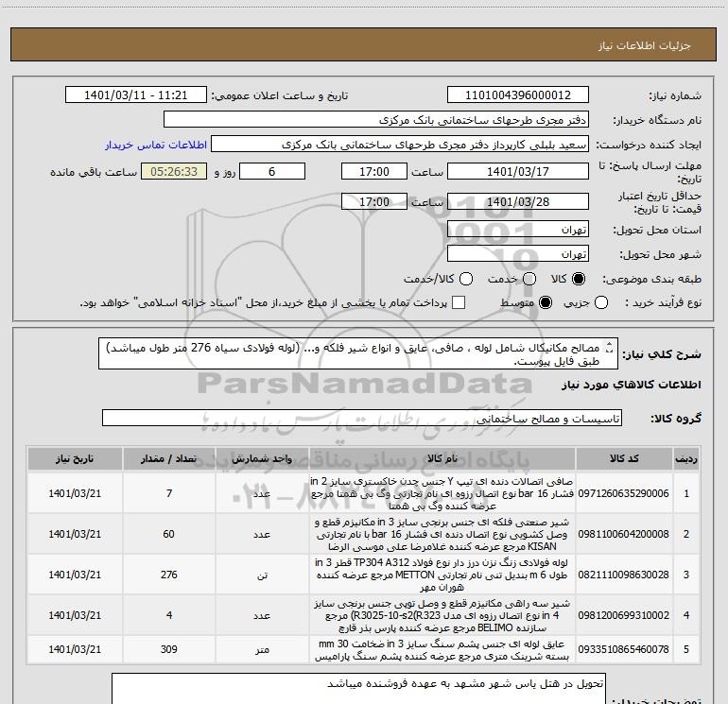The width and height of the screenshot is (728, 704).
Task: Click the تاریخ نیاز column header
Action: click(x=75, y=458)
